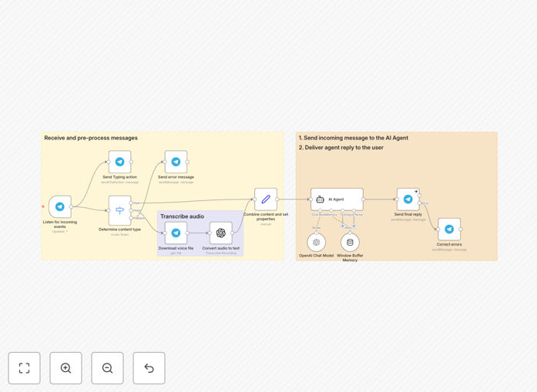The height and width of the screenshot is (392, 537).
Task: Open the Determine content type switch node
Action: (x=119, y=210)
